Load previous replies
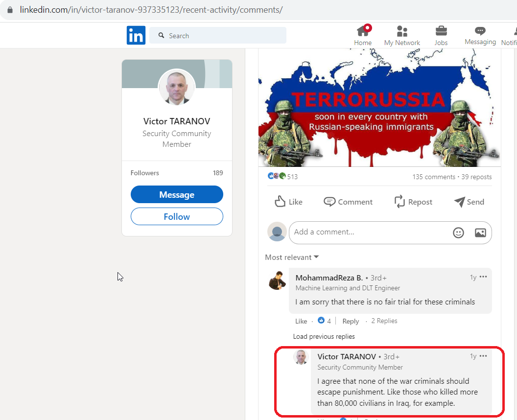The width and height of the screenshot is (517, 420). tap(324, 336)
